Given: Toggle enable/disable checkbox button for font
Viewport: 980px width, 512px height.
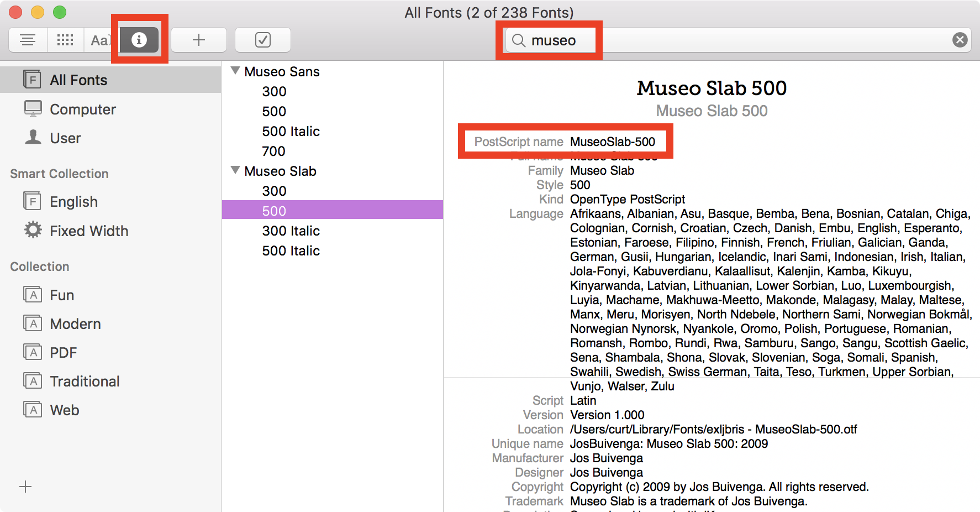Looking at the screenshot, I should [263, 40].
